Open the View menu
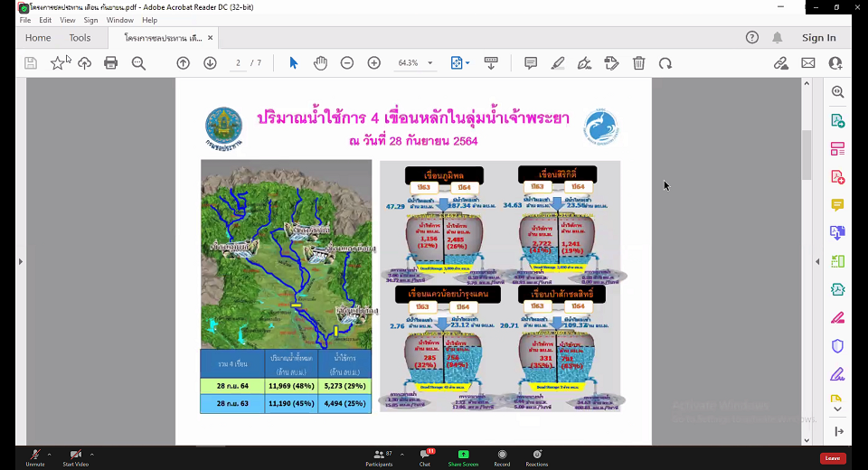Image resolution: width=868 pixels, height=470 pixels. [x=68, y=20]
